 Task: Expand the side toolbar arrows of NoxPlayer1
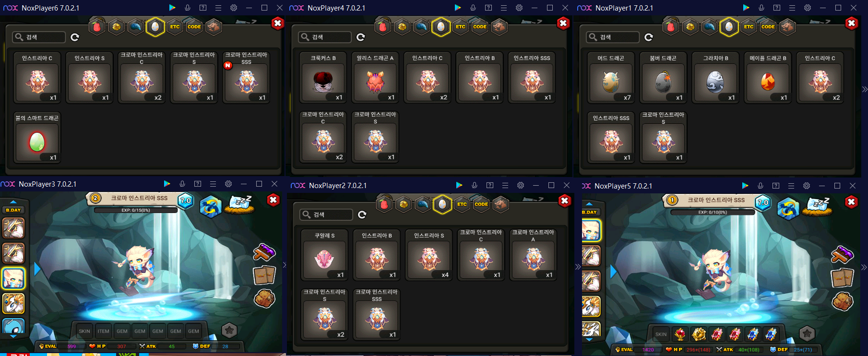click(x=864, y=89)
